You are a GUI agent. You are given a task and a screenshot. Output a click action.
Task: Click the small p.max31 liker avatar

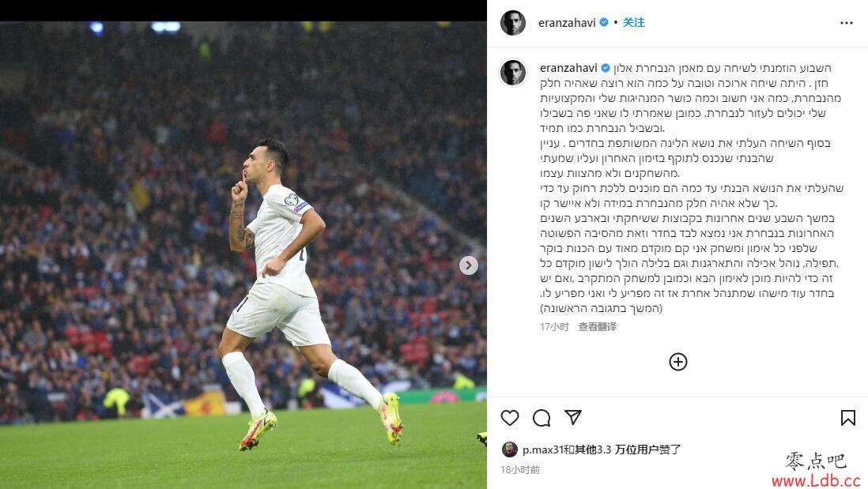coord(509,450)
